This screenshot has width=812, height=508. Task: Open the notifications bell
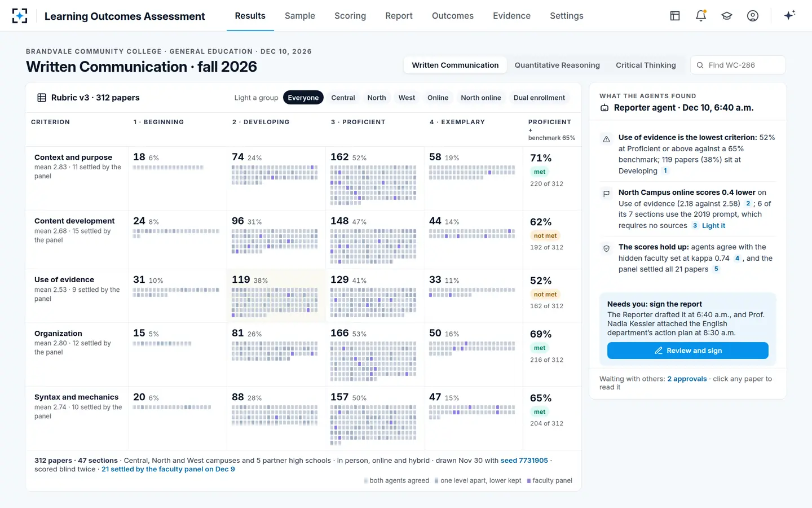click(701, 16)
